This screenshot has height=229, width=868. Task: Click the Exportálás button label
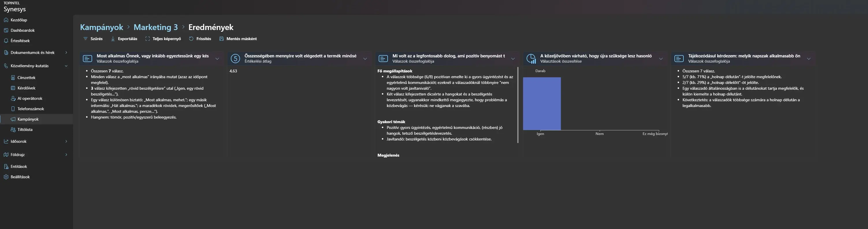(128, 39)
